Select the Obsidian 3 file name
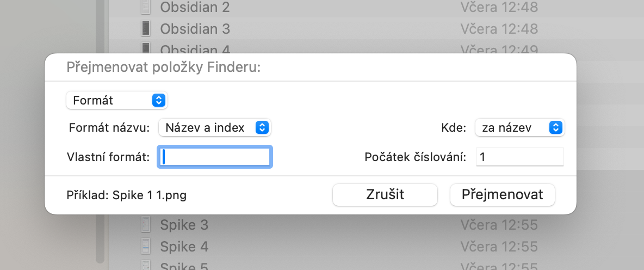Image resolution: width=644 pixels, height=270 pixels. point(195,28)
